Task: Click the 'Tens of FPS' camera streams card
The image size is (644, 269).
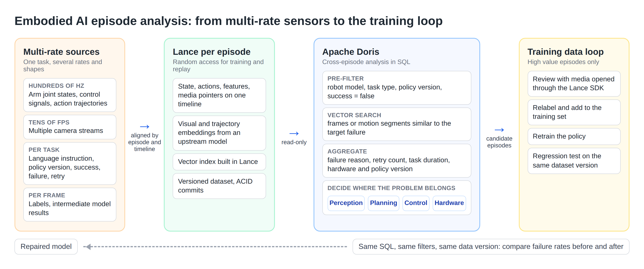Action: point(70,127)
